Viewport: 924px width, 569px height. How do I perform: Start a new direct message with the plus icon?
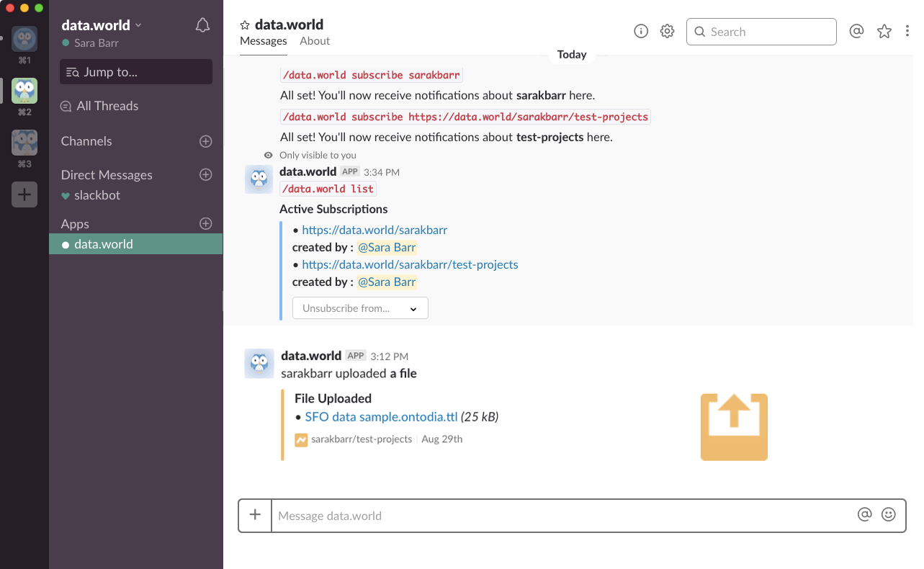[206, 174]
